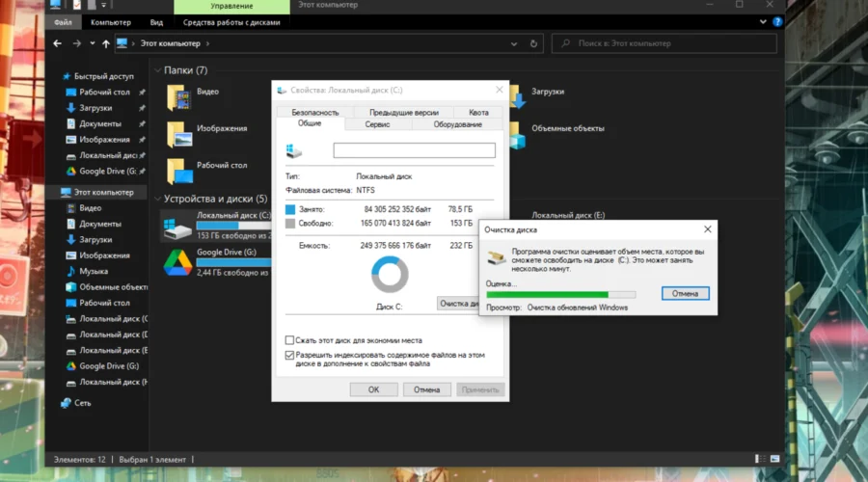The image size is (868, 482).
Task: Open the Google Drive (G:) drive icon
Action: point(178,261)
